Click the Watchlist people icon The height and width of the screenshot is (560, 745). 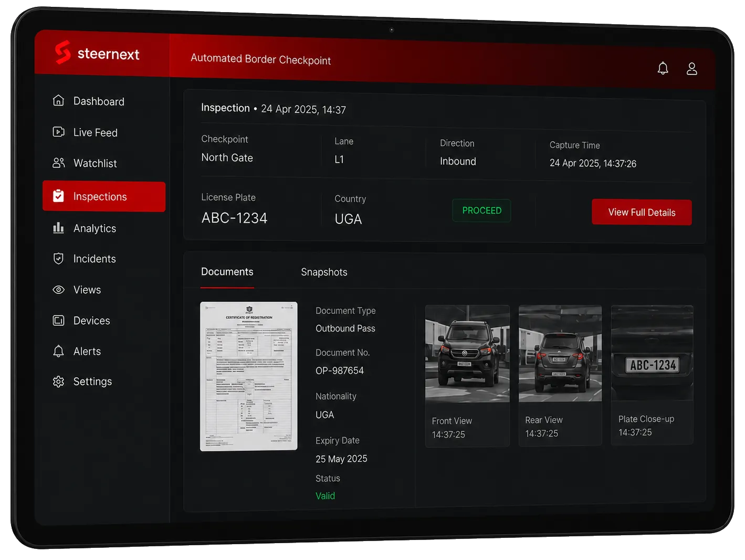[x=58, y=163]
